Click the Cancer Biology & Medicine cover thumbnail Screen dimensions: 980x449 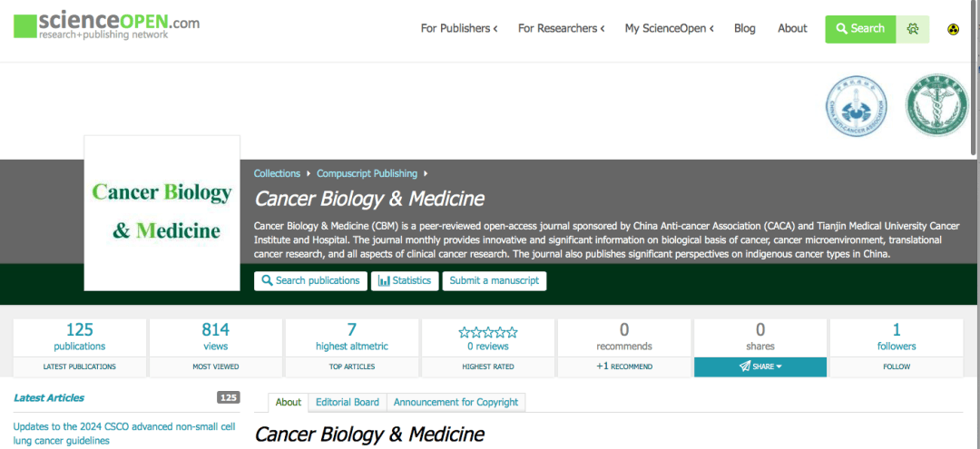coord(162,213)
